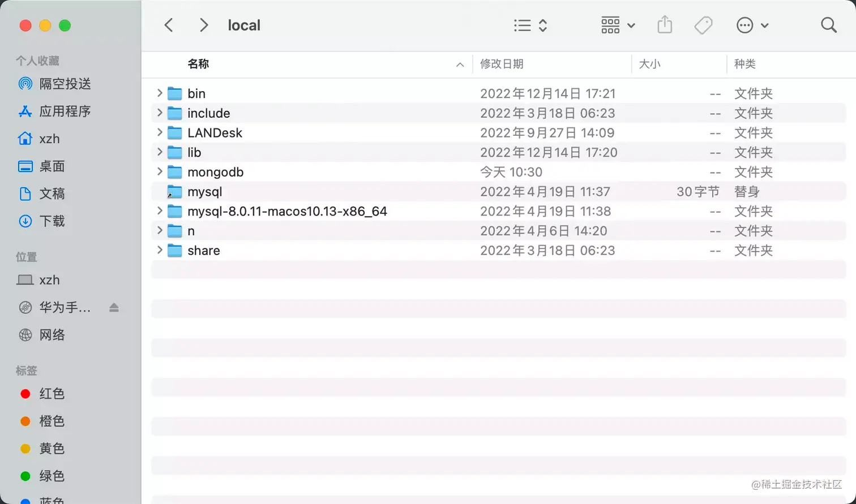This screenshot has height=504, width=856.
Task: Open the group-by grid dropdown
Action: coord(618,25)
